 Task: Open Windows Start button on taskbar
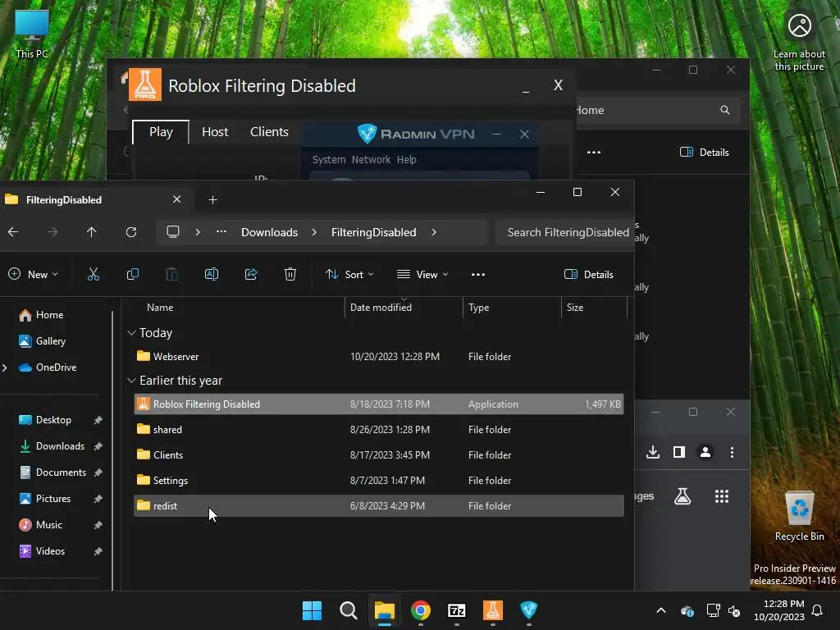tap(312, 610)
